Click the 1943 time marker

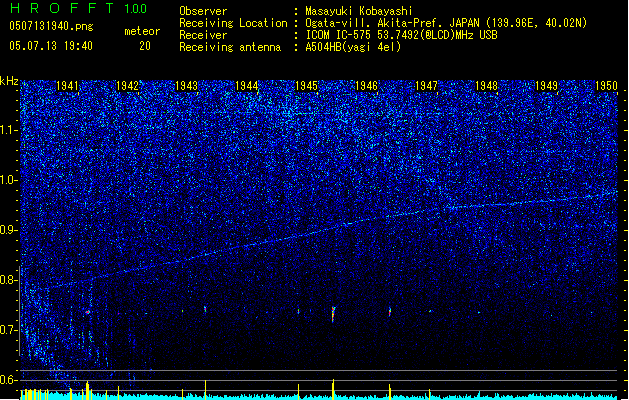187,86
